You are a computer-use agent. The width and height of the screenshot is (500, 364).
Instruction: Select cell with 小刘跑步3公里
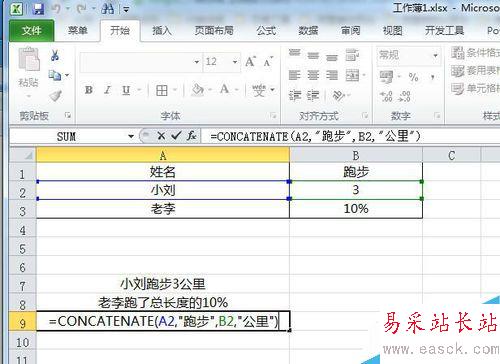(x=163, y=284)
